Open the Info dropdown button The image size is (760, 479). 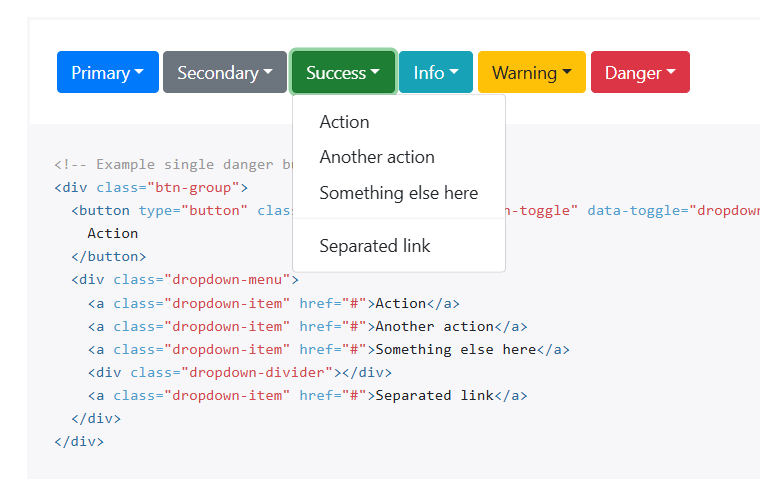click(x=436, y=72)
